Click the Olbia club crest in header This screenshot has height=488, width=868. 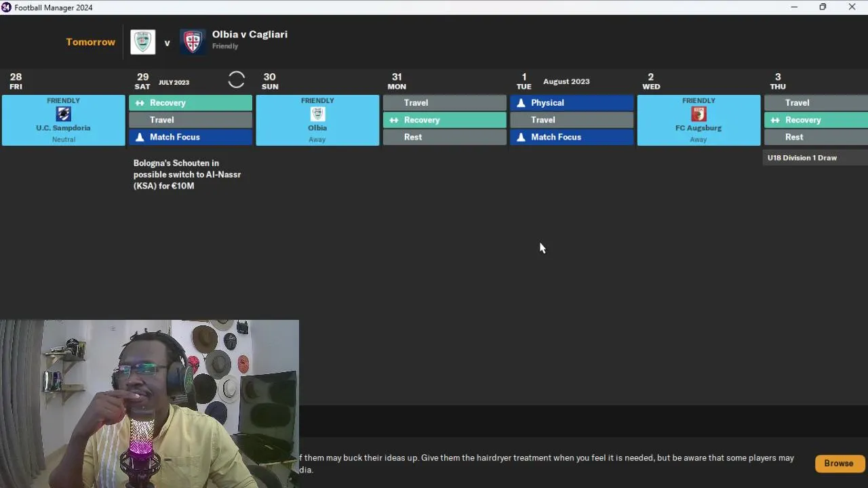click(143, 42)
